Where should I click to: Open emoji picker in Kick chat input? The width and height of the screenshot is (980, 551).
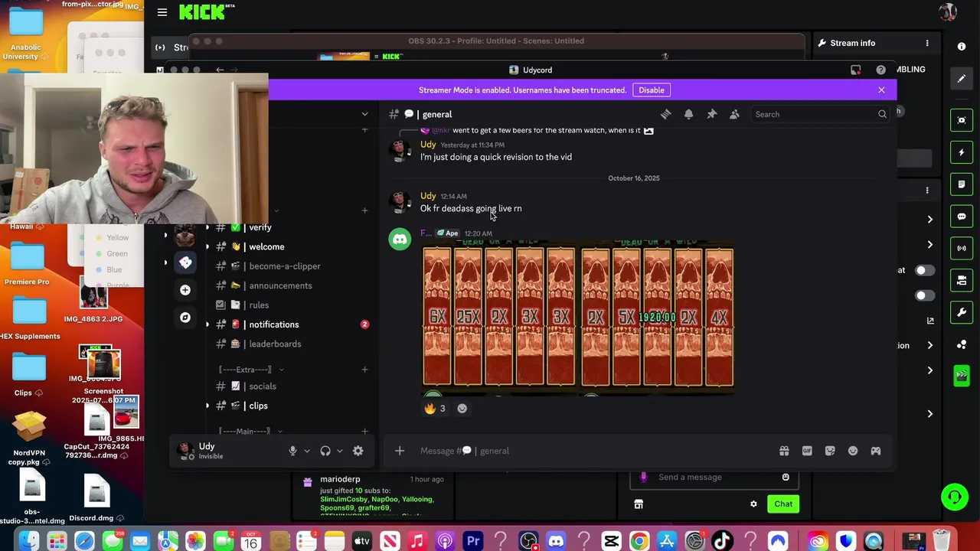(x=786, y=477)
